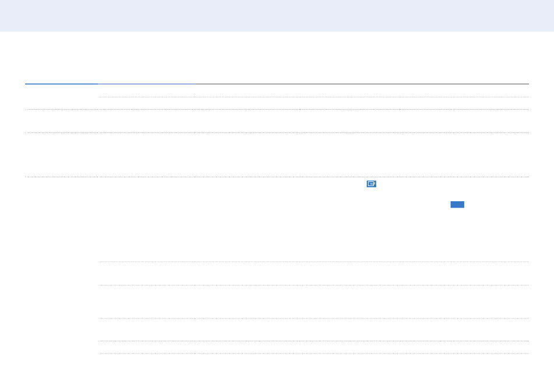
Task: Click the full-width dotted line just above the blue icon
Action: coord(277,177)
